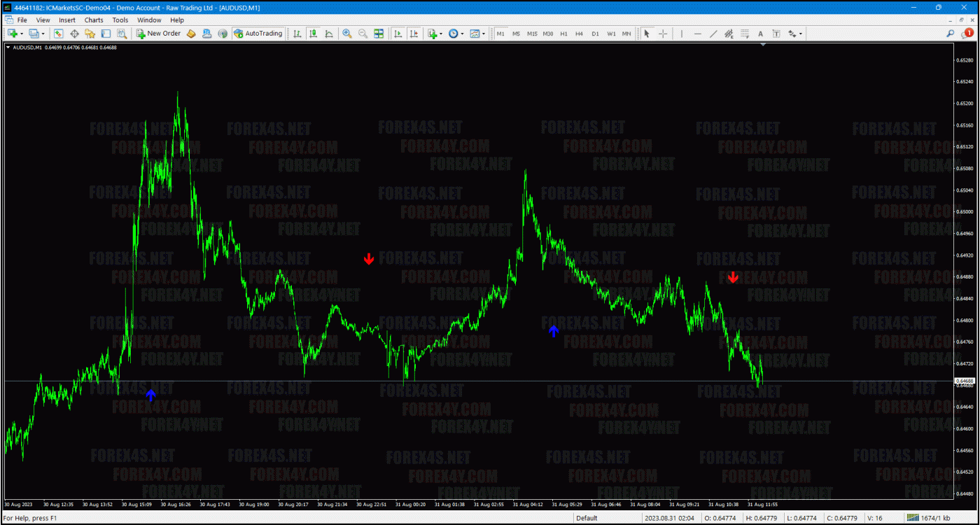Click the New Order button
Viewport: 980px width, 525px height.
click(159, 34)
